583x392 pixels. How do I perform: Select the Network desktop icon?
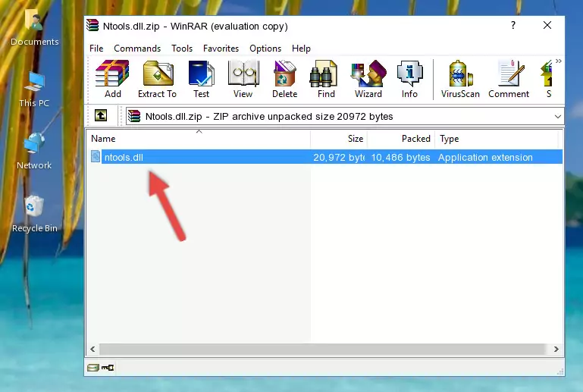(x=34, y=151)
